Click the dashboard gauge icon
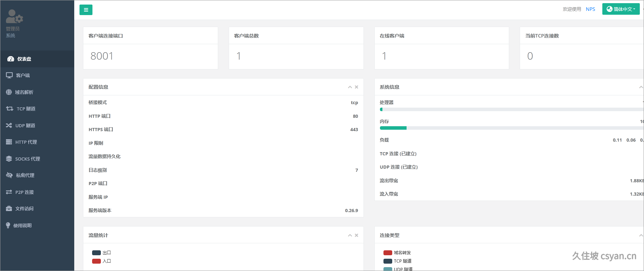The height and width of the screenshot is (271, 644). 11,59
